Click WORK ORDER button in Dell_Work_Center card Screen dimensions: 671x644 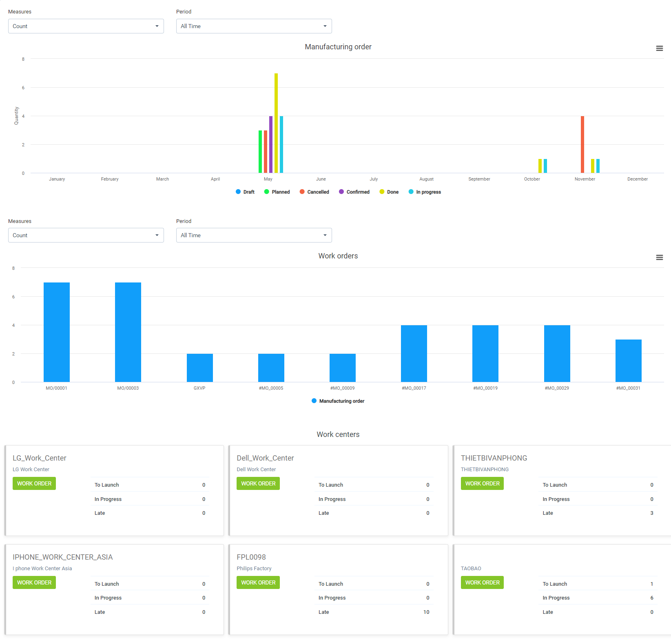click(x=258, y=483)
